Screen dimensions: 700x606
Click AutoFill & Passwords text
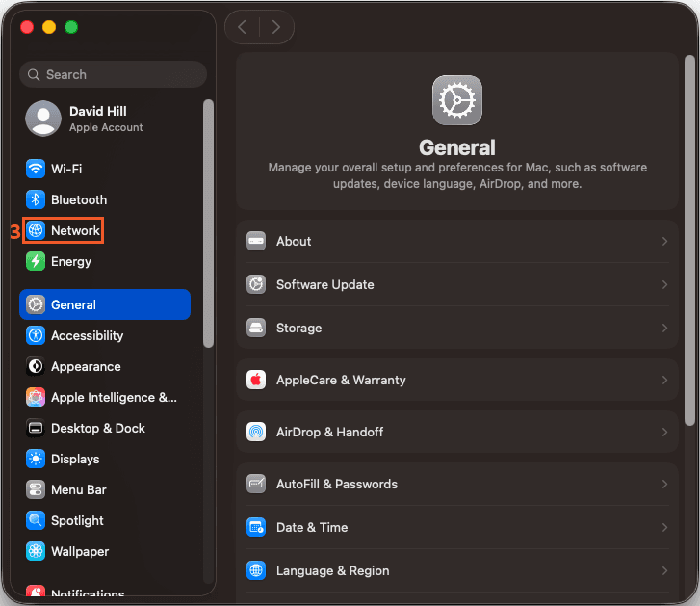pyautogui.click(x=337, y=484)
